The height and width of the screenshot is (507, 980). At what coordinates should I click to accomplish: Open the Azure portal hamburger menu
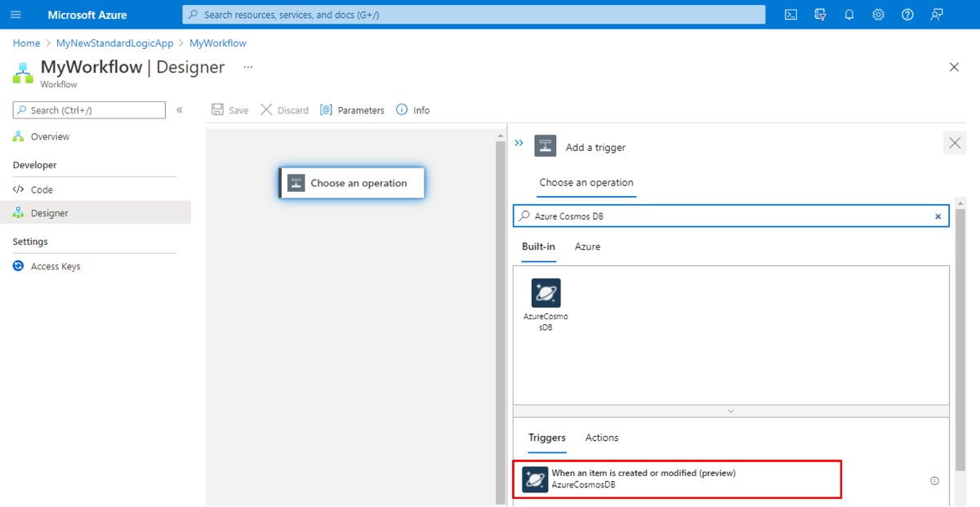pyautogui.click(x=16, y=15)
